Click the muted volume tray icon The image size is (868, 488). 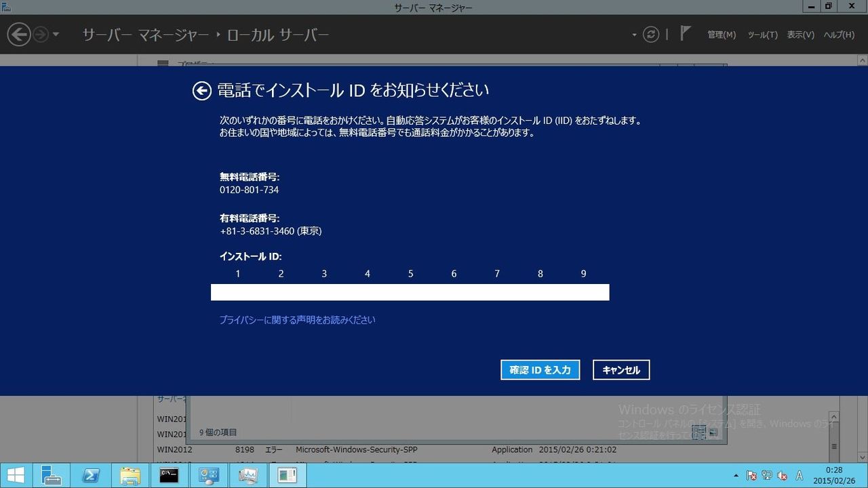(x=783, y=476)
